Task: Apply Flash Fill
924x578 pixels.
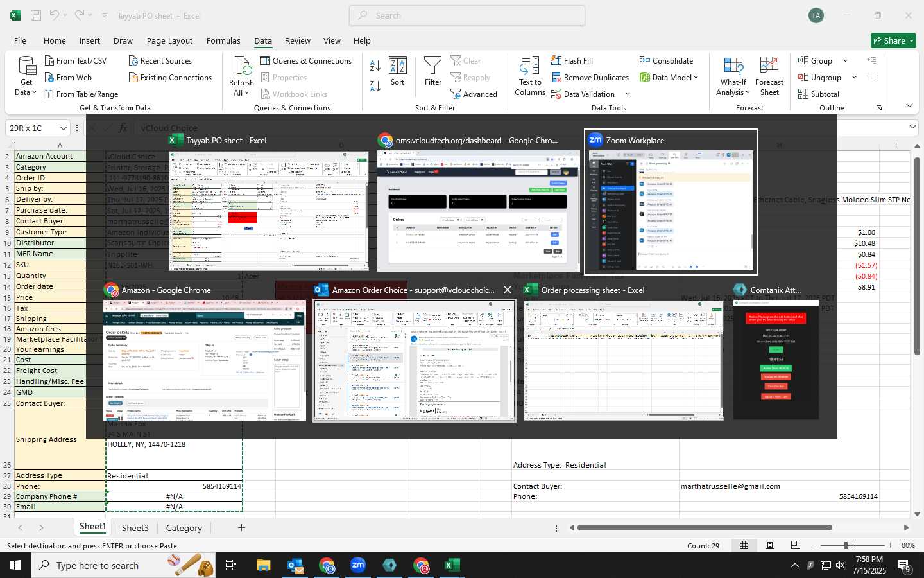Action: click(572, 60)
